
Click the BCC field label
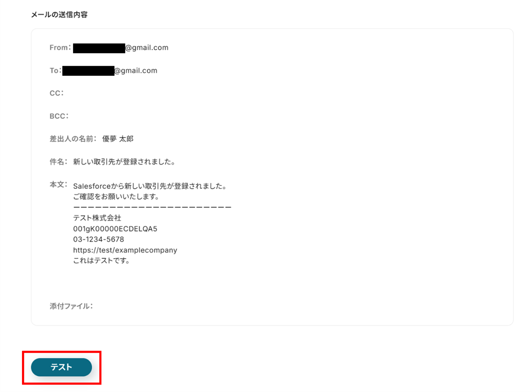click(59, 116)
